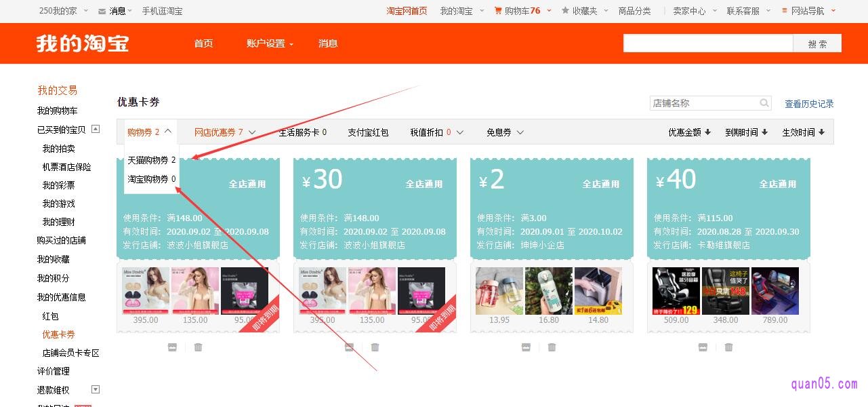The width and height of the screenshot is (868, 407).
Task: Switch to 生活服务卡 0 tab
Action: pos(303,132)
